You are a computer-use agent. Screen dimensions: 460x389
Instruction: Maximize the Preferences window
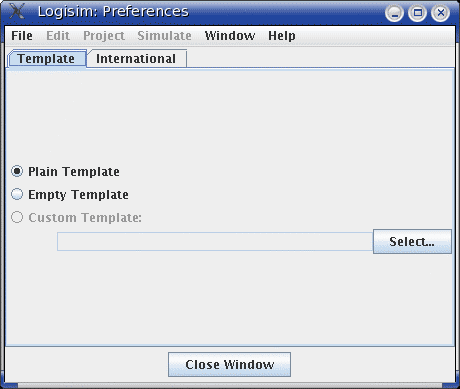point(417,13)
